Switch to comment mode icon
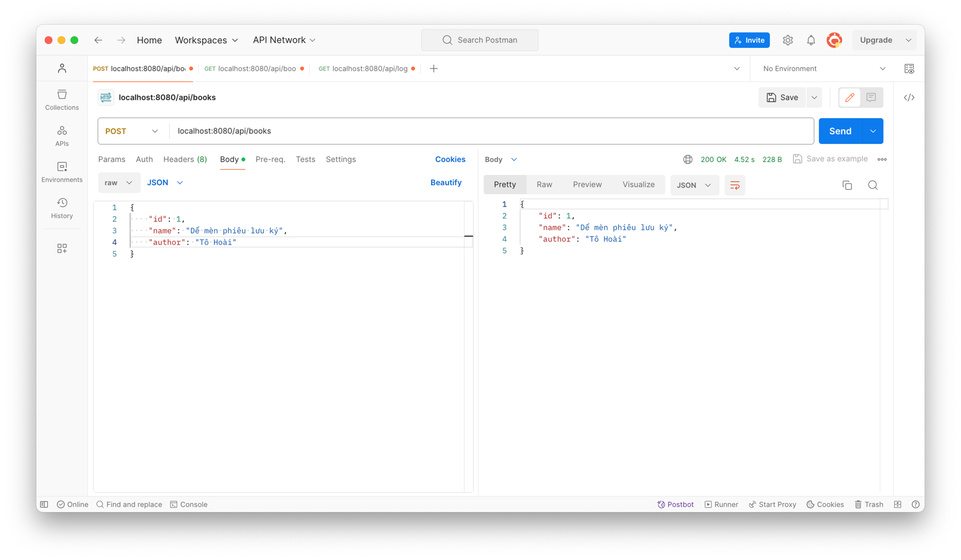The height and width of the screenshot is (560, 961). (871, 97)
